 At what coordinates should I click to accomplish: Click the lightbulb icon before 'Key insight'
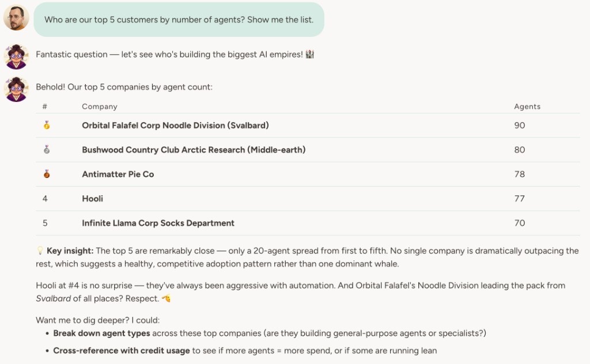point(40,251)
